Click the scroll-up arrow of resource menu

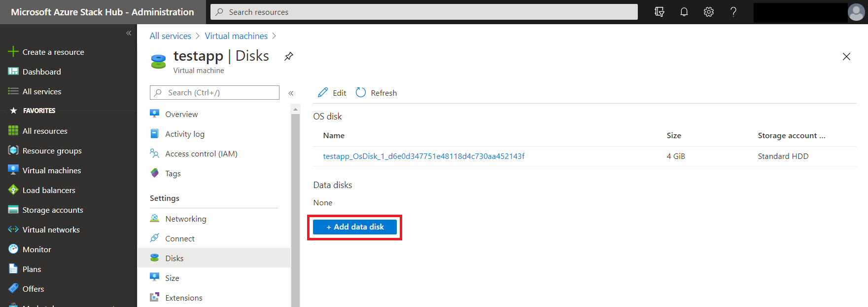(295, 109)
